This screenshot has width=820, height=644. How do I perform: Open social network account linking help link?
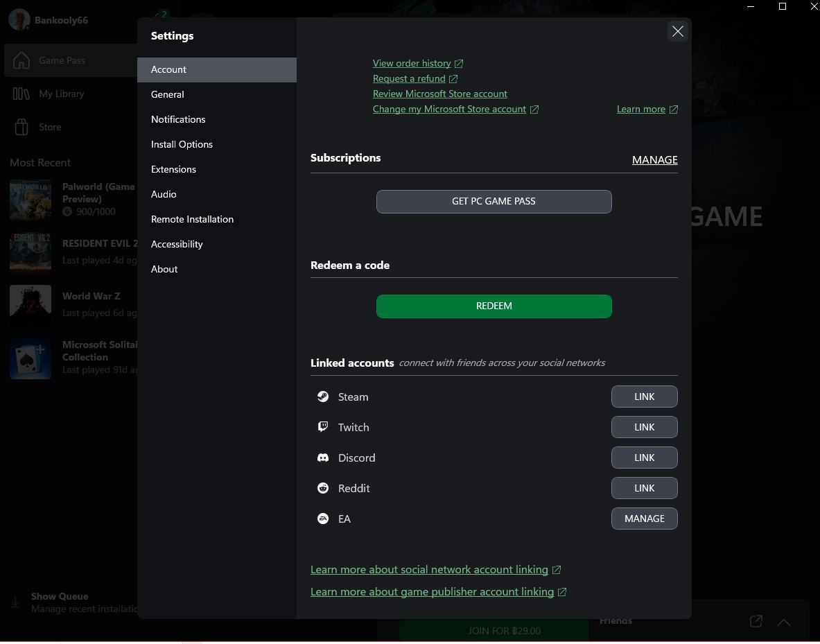(429, 569)
